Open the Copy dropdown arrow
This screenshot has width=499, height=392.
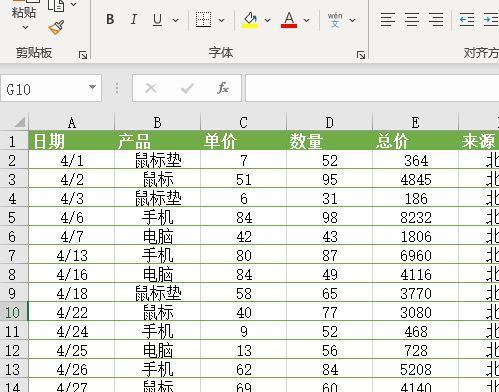[73, 5]
